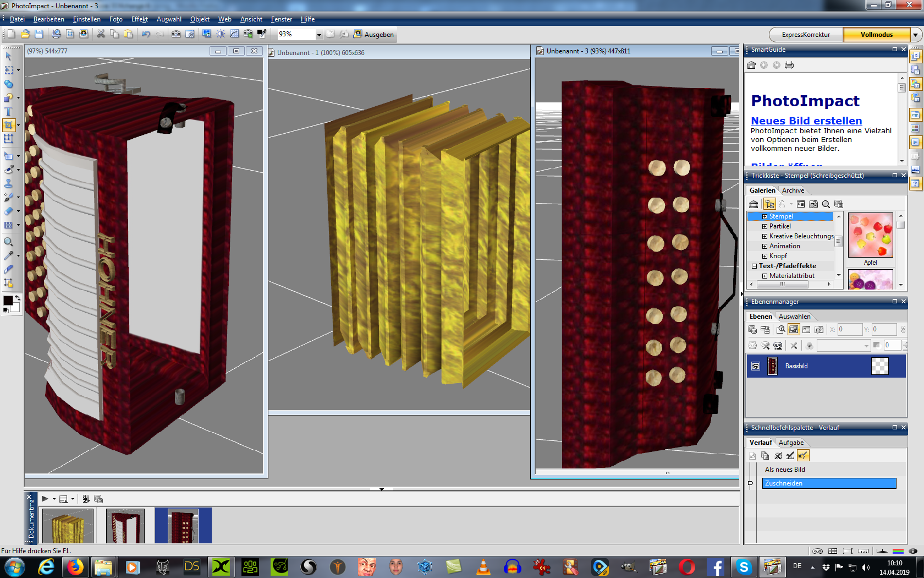Toggle tree view in Trickkiste toolbar
The image size is (924, 578).
pyautogui.click(x=769, y=204)
